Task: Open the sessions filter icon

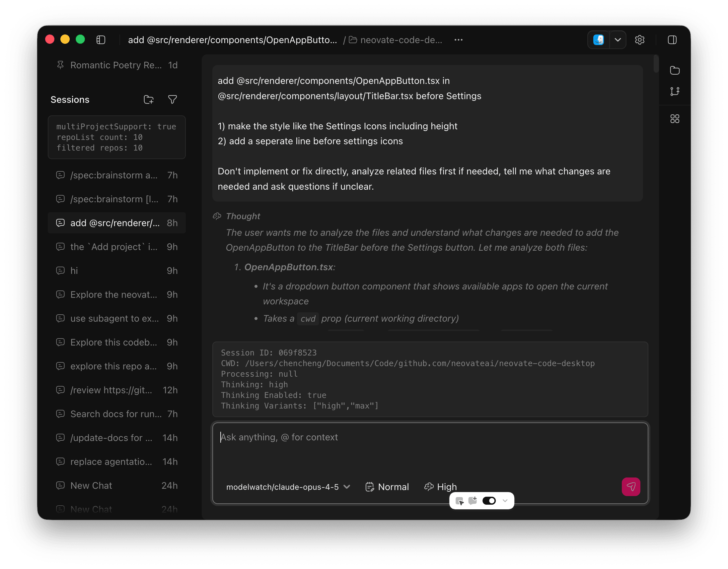Action: click(x=172, y=99)
